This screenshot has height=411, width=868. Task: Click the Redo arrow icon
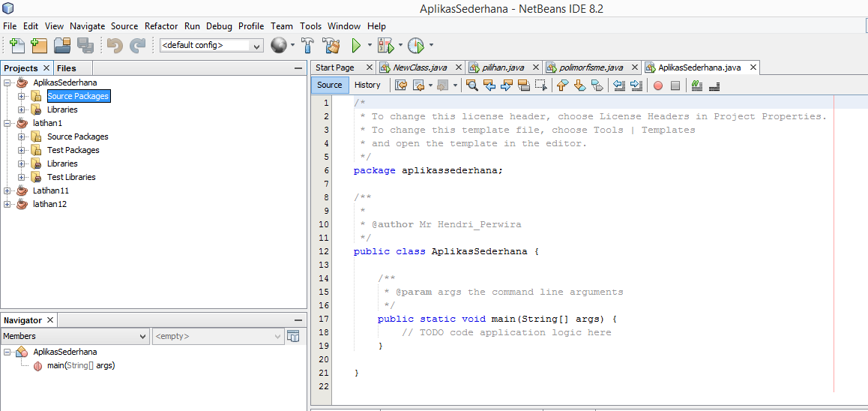136,46
